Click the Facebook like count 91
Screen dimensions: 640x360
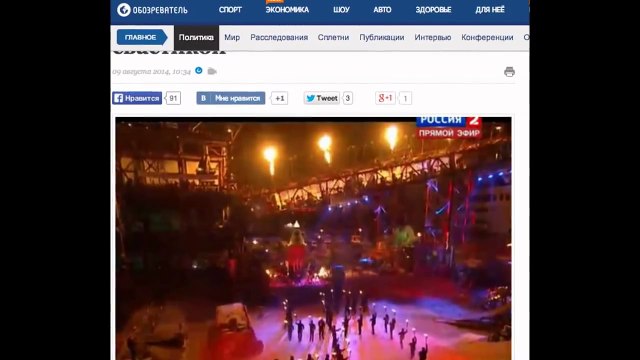point(173,98)
